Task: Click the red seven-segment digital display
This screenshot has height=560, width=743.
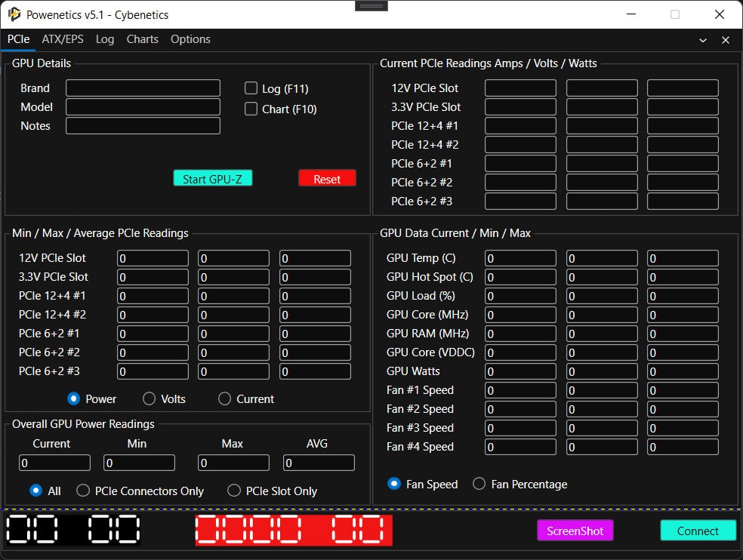Action: (294, 530)
